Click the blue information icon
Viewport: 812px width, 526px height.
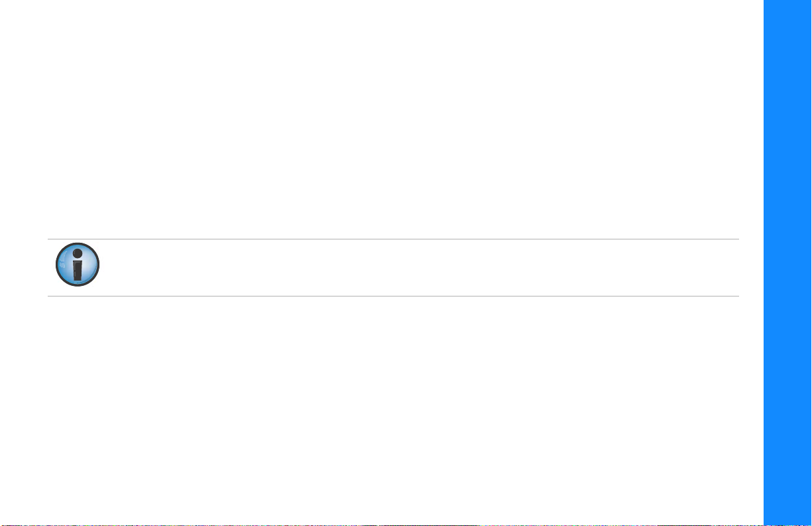point(77,265)
